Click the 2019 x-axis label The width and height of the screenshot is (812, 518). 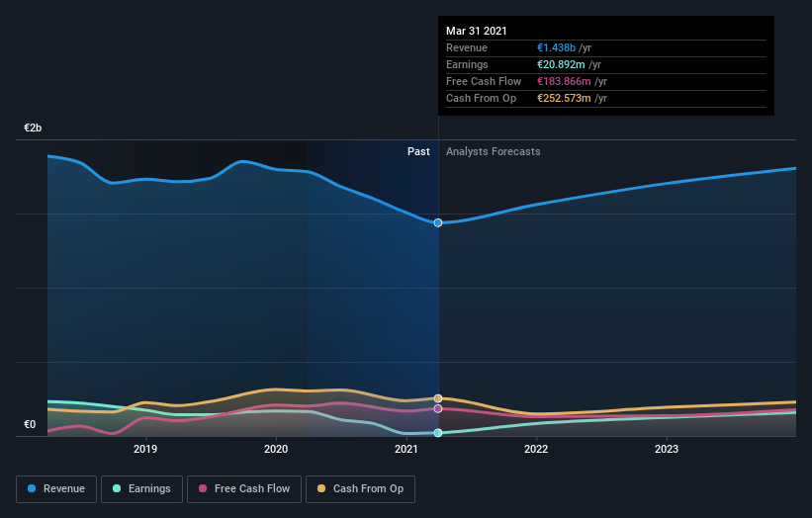tap(145, 449)
